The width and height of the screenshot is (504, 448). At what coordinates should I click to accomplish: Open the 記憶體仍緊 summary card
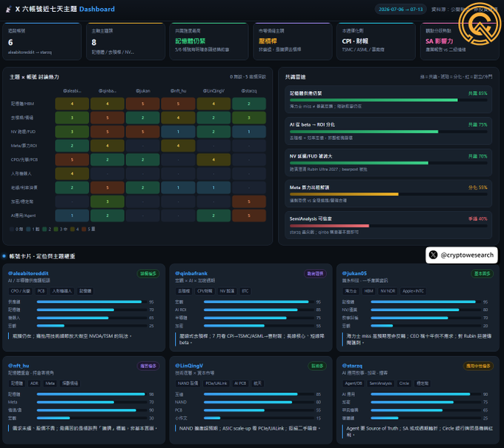coord(209,41)
